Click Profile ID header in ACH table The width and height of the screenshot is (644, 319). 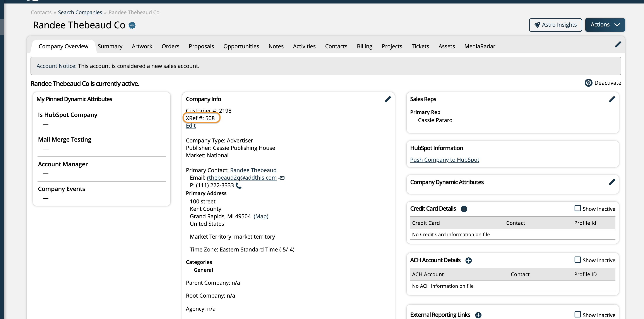[x=585, y=274]
